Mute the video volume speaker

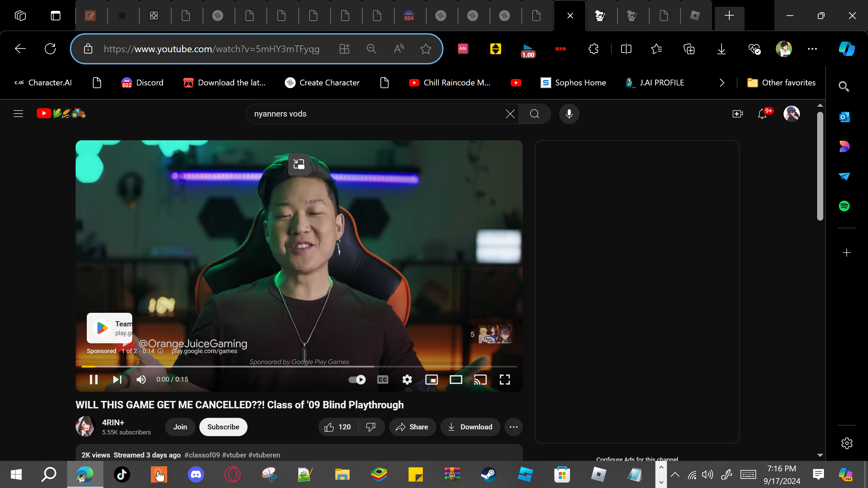point(141,380)
